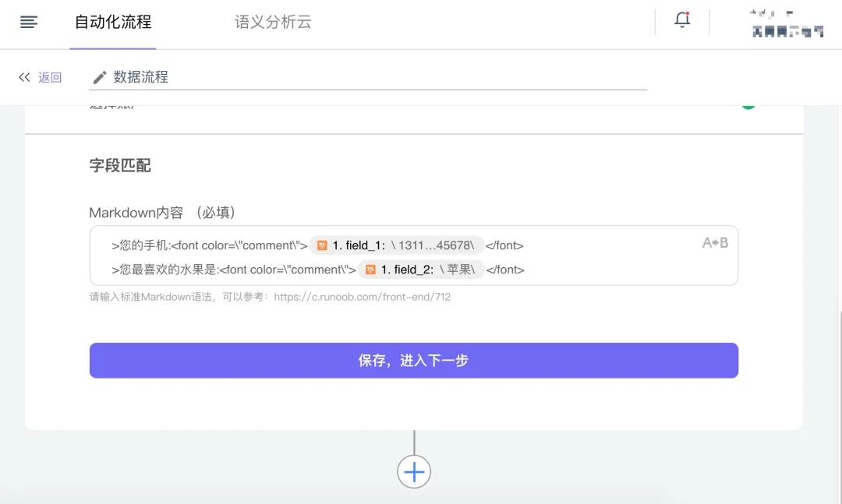Go back via 返回 link
The width and height of the screenshot is (842, 504).
pos(50,77)
